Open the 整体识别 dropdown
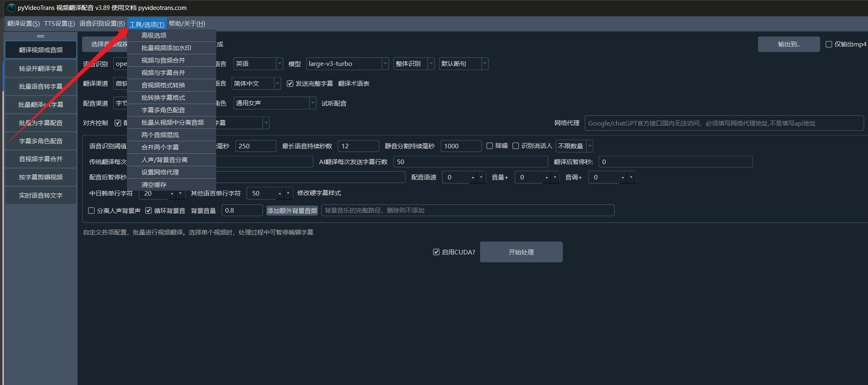 (x=431, y=64)
